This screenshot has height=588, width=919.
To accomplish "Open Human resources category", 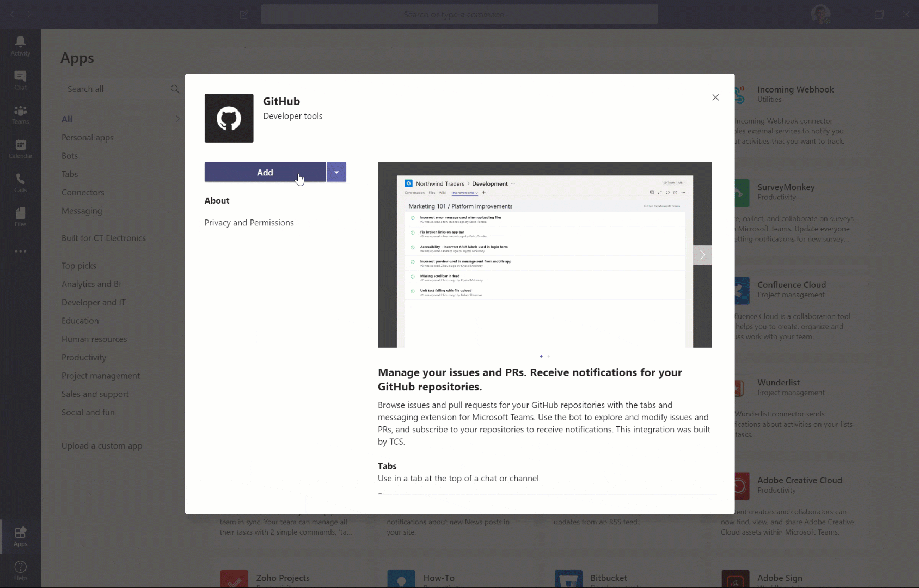I will pyautogui.click(x=94, y=339).
